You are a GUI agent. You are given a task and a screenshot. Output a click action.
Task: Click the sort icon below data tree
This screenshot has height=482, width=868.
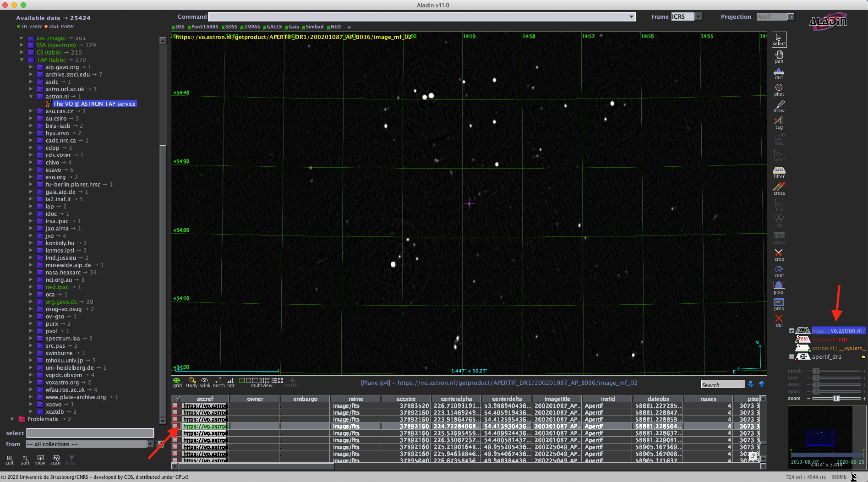click(25, 460)
